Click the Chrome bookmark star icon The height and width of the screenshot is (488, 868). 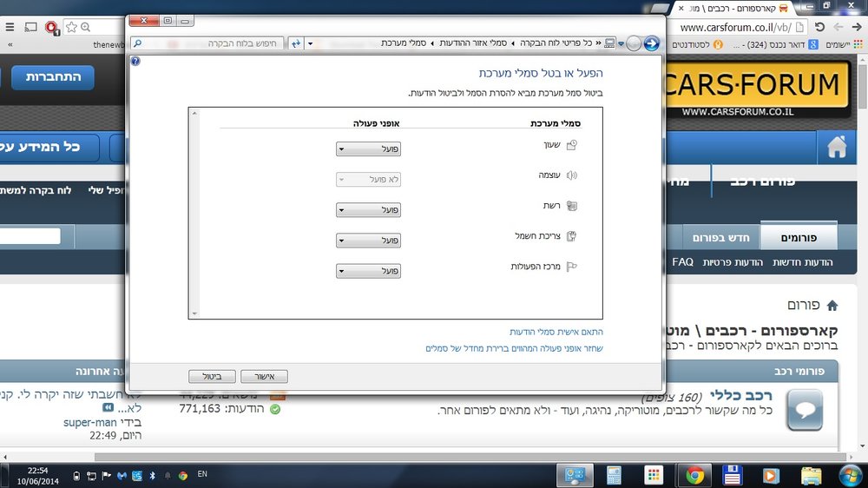click(71, 27)
